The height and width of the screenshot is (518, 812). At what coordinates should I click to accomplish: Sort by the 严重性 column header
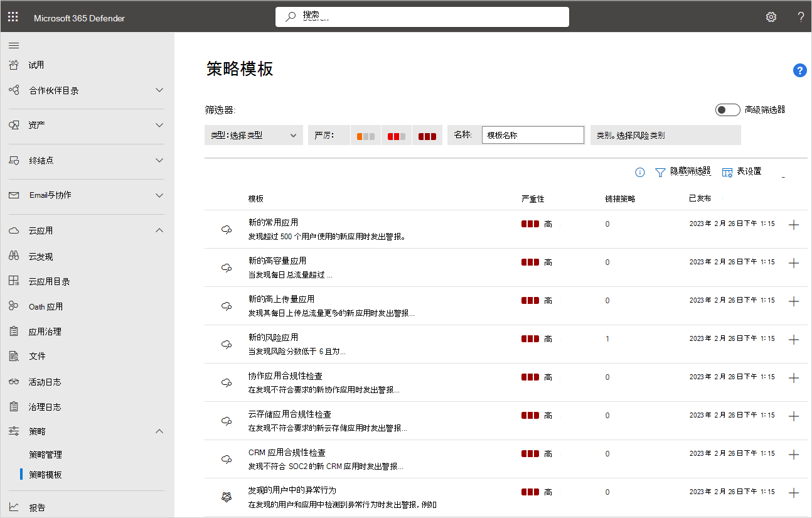click(x=533, y=198)
